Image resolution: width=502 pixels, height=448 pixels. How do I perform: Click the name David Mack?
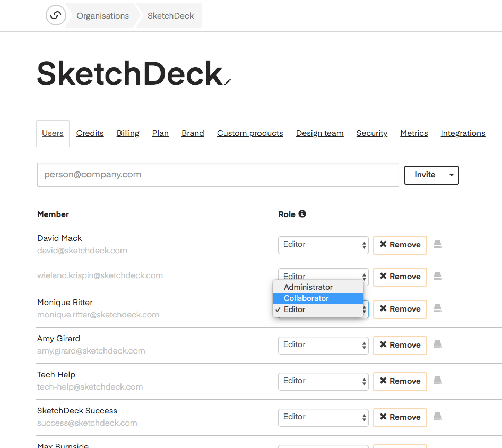click(59, 238)
